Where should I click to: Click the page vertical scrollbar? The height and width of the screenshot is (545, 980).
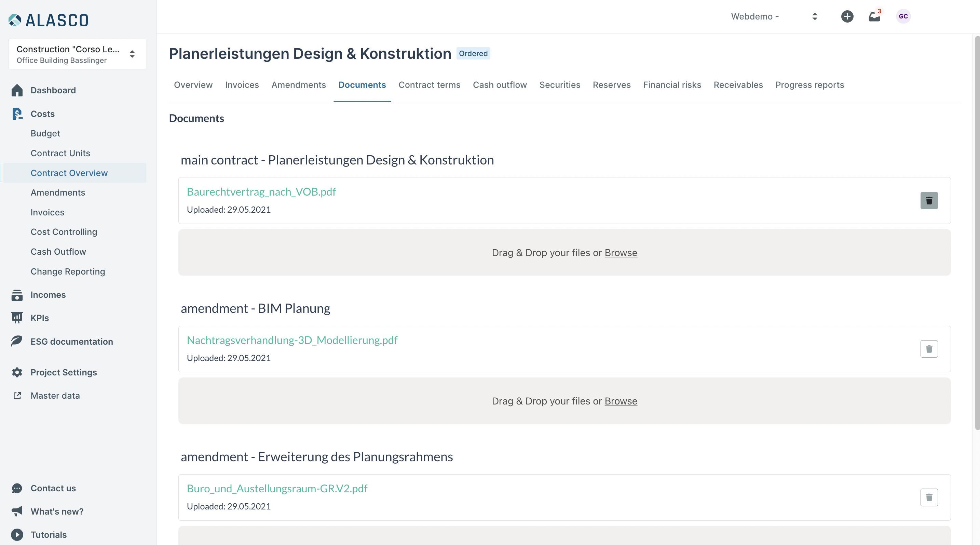977,233
